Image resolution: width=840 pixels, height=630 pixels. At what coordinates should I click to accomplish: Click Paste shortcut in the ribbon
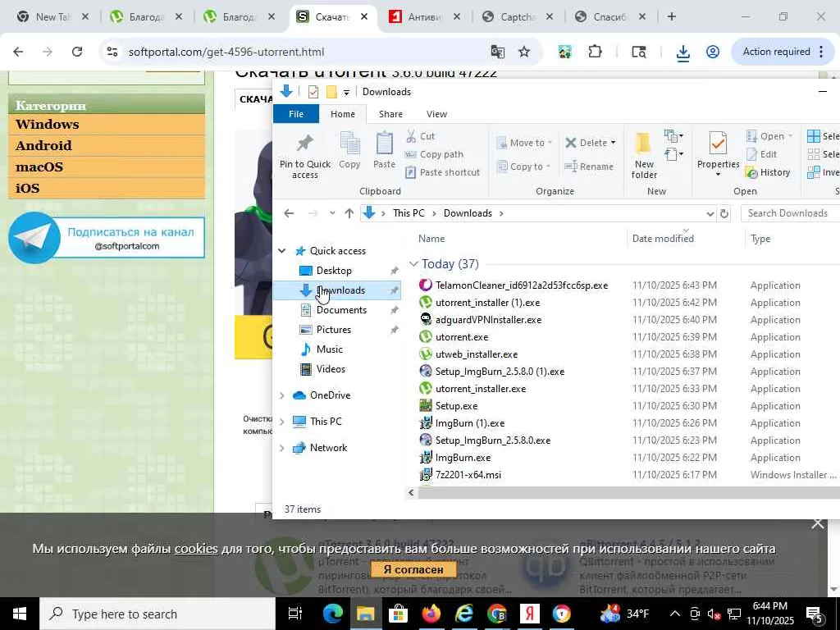443,172
